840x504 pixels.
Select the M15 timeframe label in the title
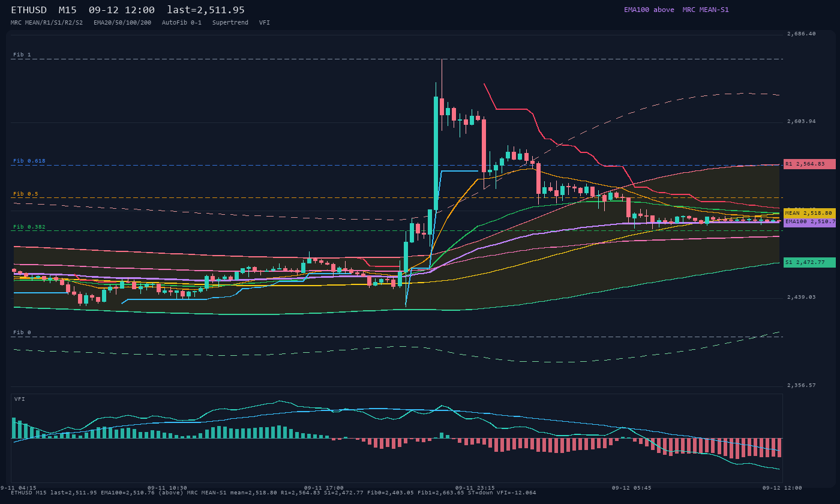[68, 10]
